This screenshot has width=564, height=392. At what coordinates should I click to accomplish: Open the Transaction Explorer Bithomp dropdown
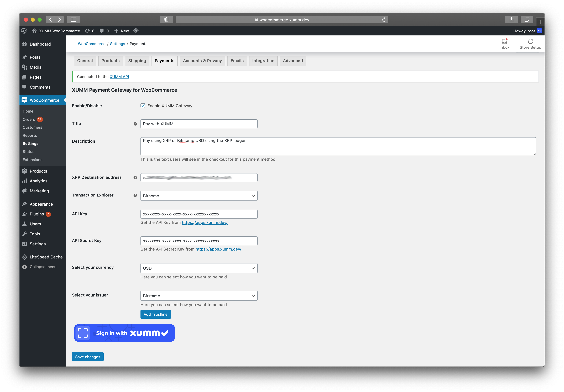tap(199, 196)
